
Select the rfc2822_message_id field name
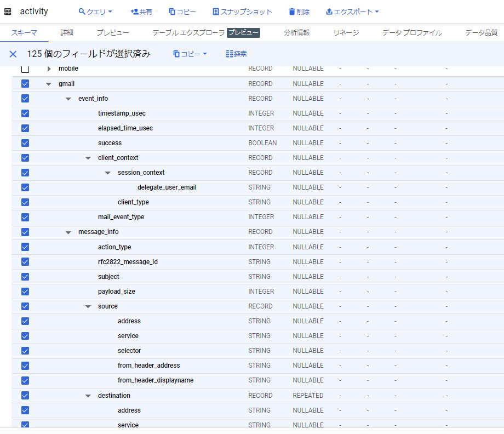(x=128, y=262)
